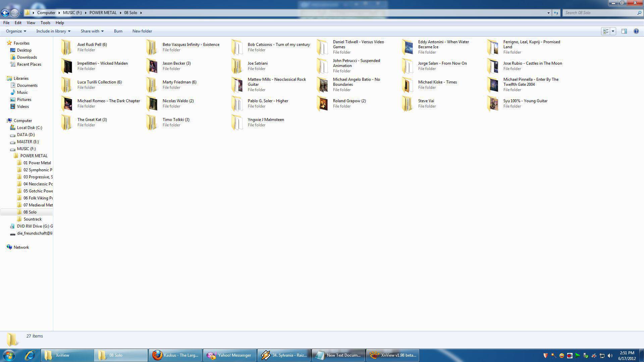Open Local Disk (C:) in sidebar
This screenshot has width=644, height=362.
[30, 128]
